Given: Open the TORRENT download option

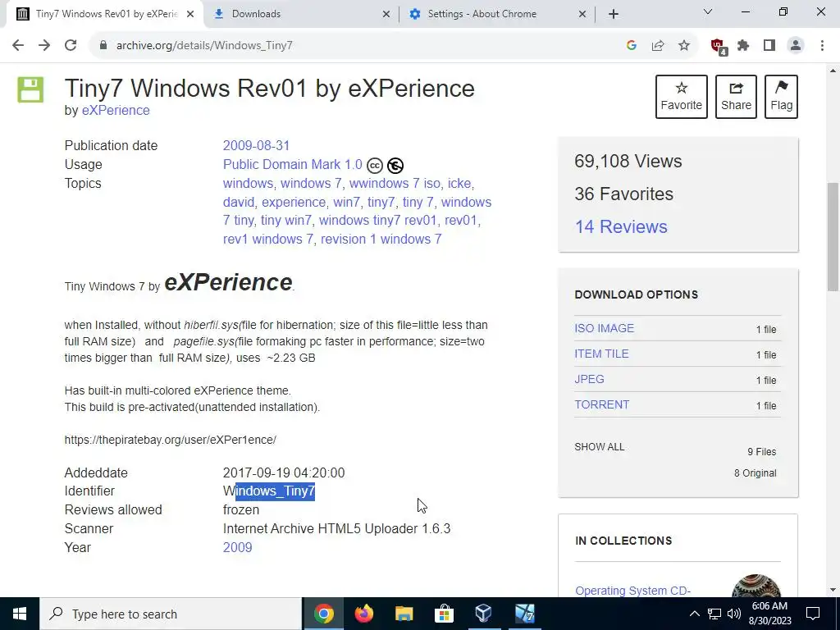Looking at the screenshot, I should (601, 405).
